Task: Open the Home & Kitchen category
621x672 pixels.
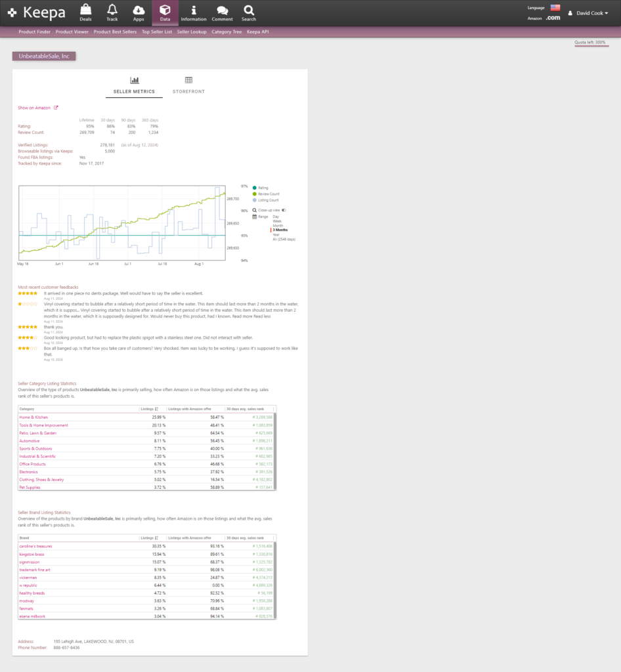Action: (33, 417)
